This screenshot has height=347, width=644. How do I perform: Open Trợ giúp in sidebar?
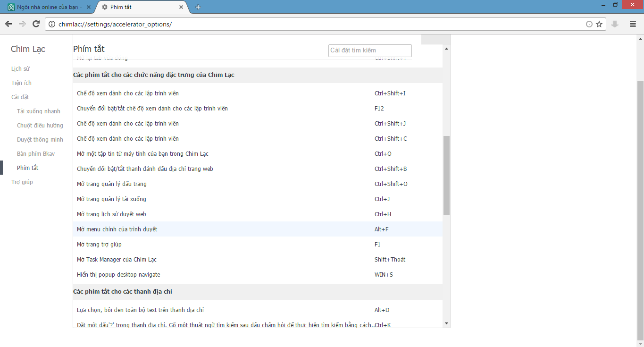pos(22,182)
